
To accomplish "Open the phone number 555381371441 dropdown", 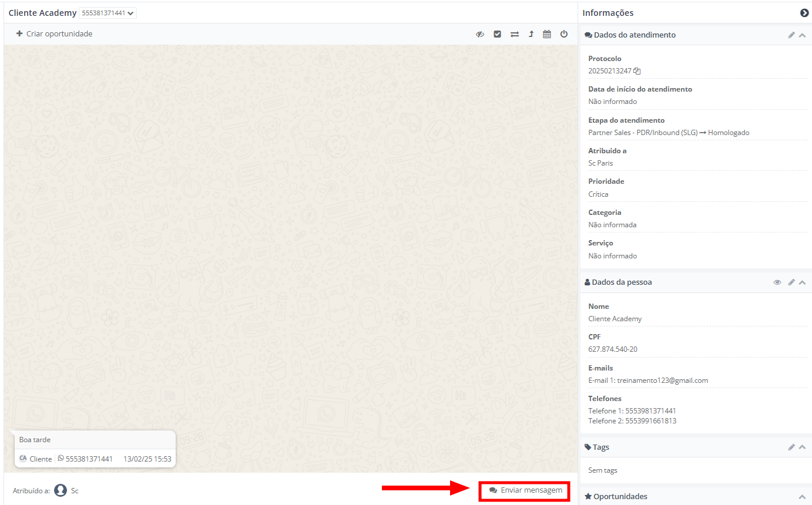I will click(x=108, y=13).
